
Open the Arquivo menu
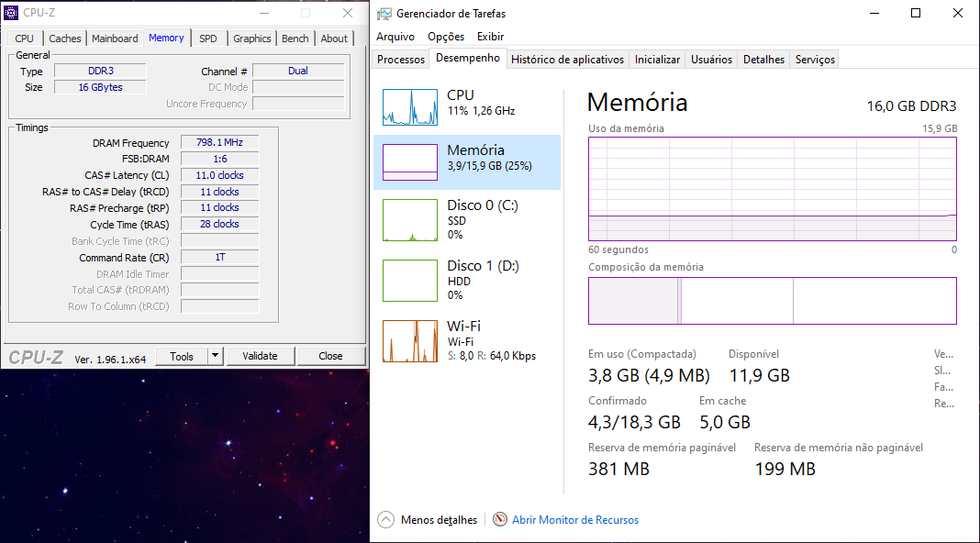pyautogui.click(x=395, y=37)
